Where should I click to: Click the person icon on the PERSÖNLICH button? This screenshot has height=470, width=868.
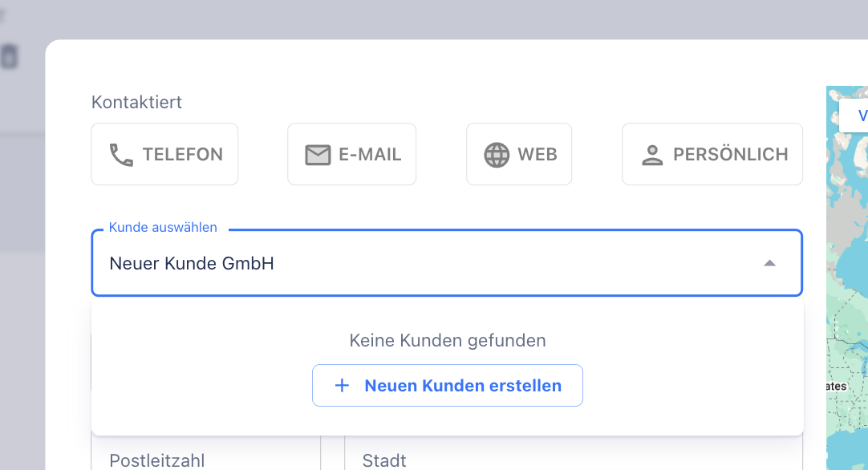[x=653, y=153]
